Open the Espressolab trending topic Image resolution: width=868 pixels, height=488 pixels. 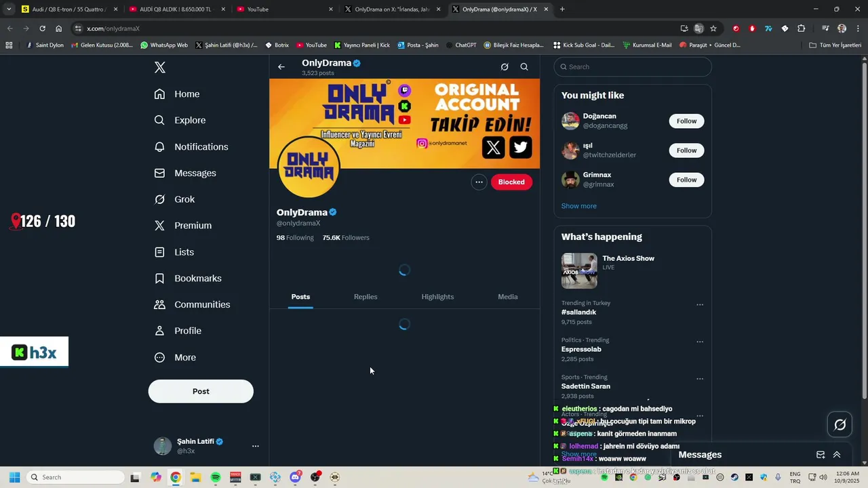click(581, 349)
